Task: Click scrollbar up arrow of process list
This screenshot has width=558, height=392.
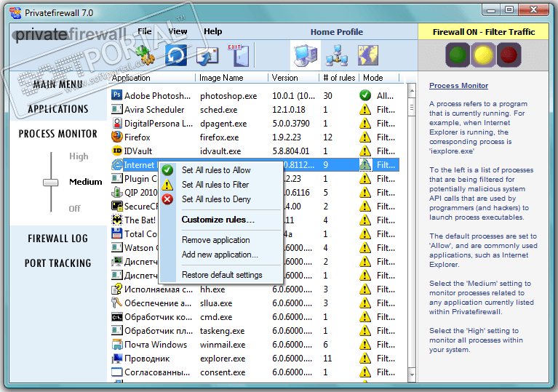Action: click(x=411, y=91)
